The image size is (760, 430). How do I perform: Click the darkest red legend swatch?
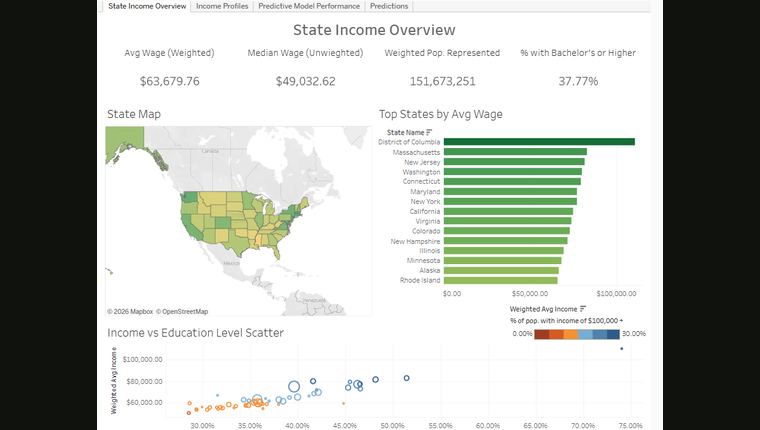(x=541, y=334)
